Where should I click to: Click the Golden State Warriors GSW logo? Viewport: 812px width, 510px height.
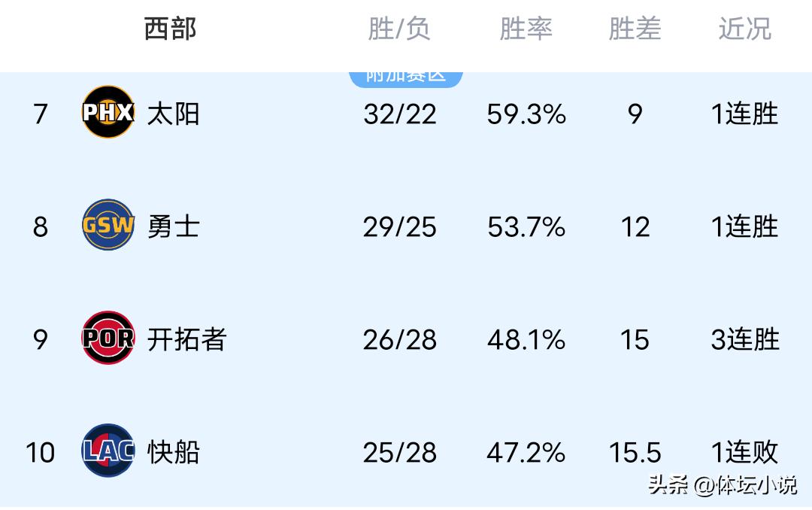(108, 226)
